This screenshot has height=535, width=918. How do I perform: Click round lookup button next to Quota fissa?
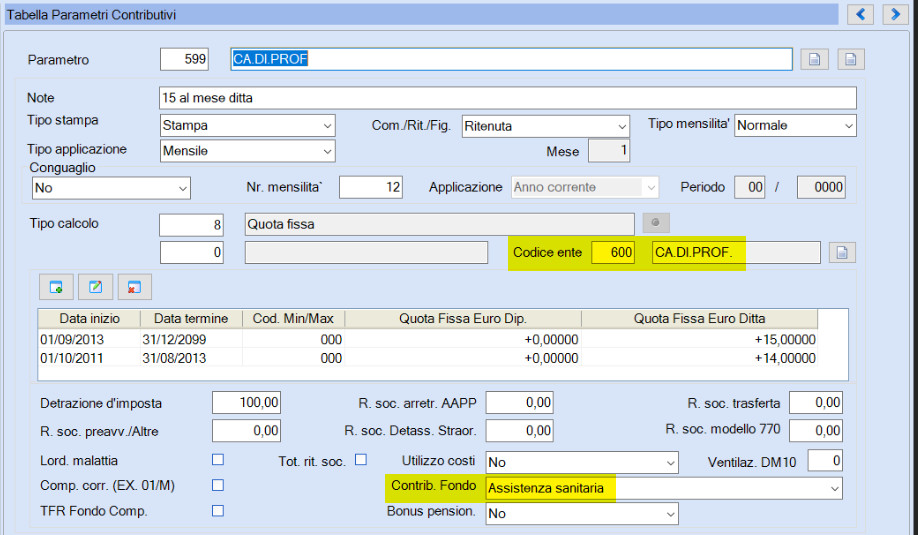tap(656, 223)
